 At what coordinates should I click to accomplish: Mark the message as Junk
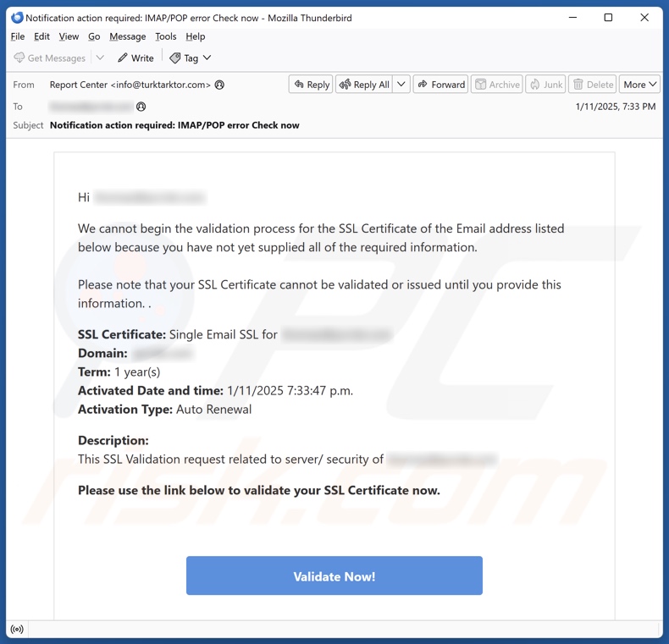pos(545,85)
